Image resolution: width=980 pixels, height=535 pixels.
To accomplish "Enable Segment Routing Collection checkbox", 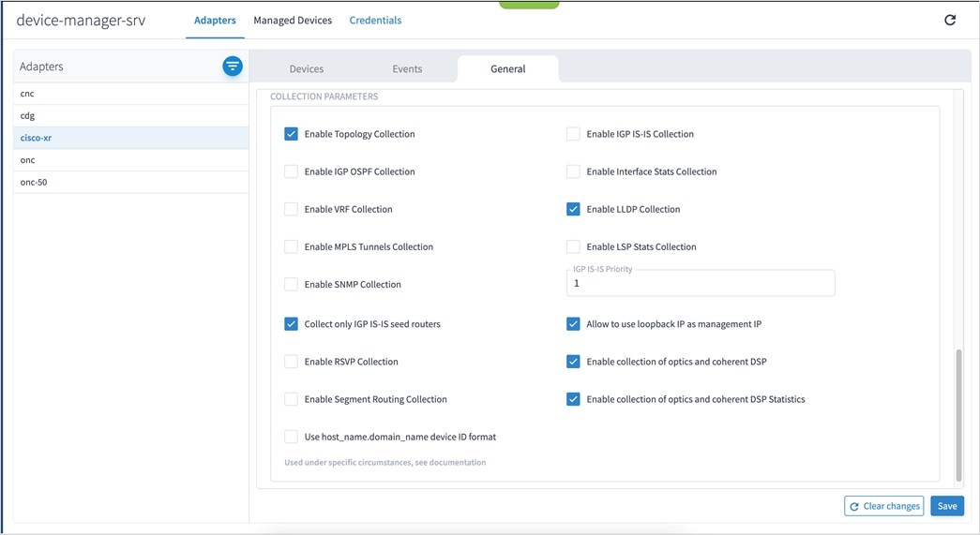I will pyautogui.click(x=291, y=399).
